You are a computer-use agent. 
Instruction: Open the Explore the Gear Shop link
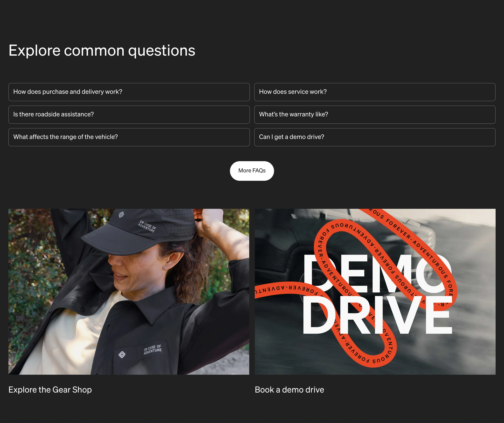coord(50,390)
